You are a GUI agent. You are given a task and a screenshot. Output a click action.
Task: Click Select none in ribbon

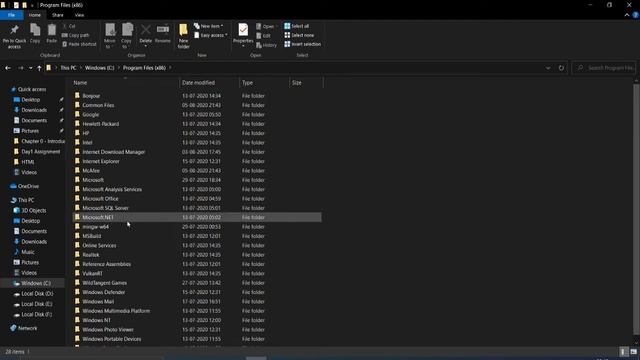[x=299, y=35]
